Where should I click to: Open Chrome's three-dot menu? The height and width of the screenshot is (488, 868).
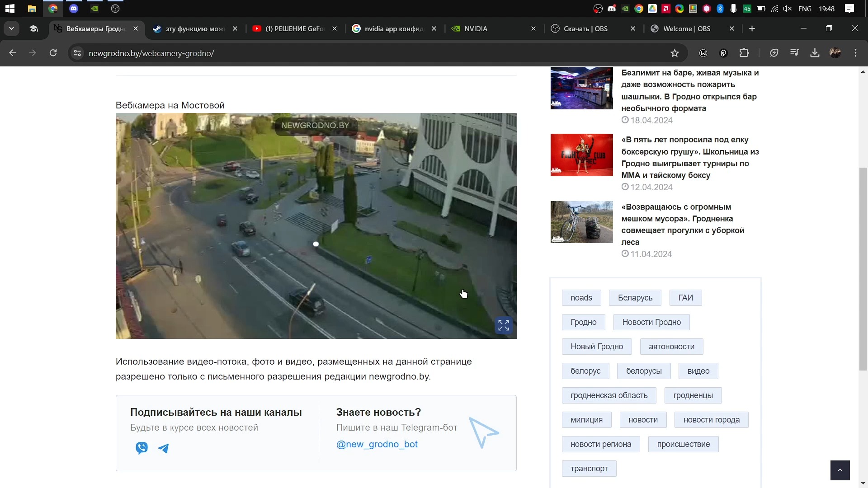[855, 53]
